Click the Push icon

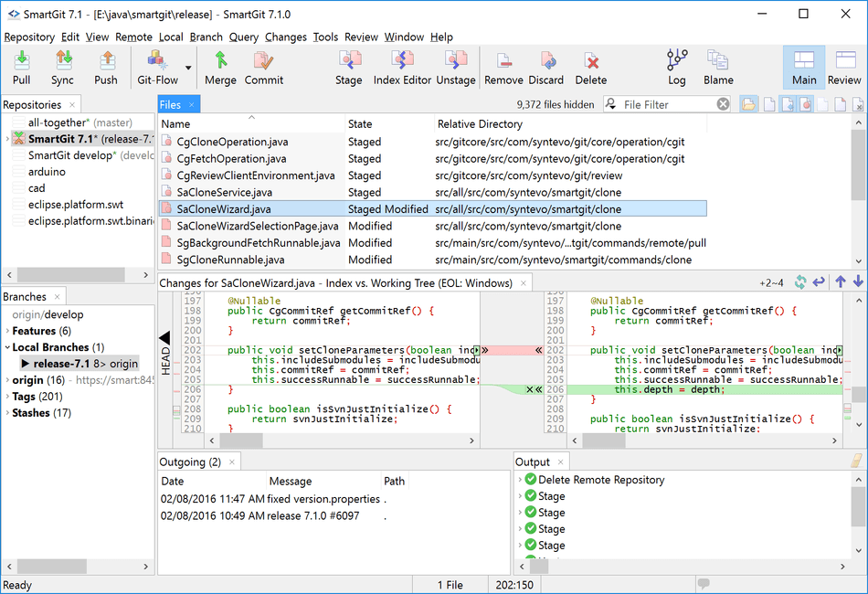click(106, 68)
